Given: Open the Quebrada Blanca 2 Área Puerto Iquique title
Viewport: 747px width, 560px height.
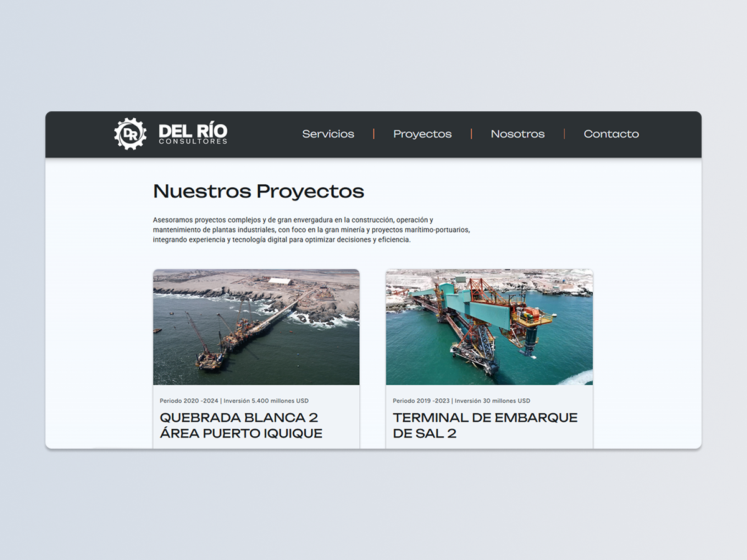Looking at the screenshot, I should [x=241, y=425].
